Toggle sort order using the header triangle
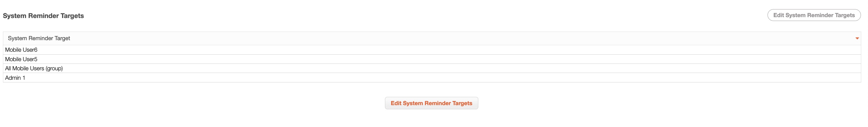The image size is (868, 127). [857, 38]
